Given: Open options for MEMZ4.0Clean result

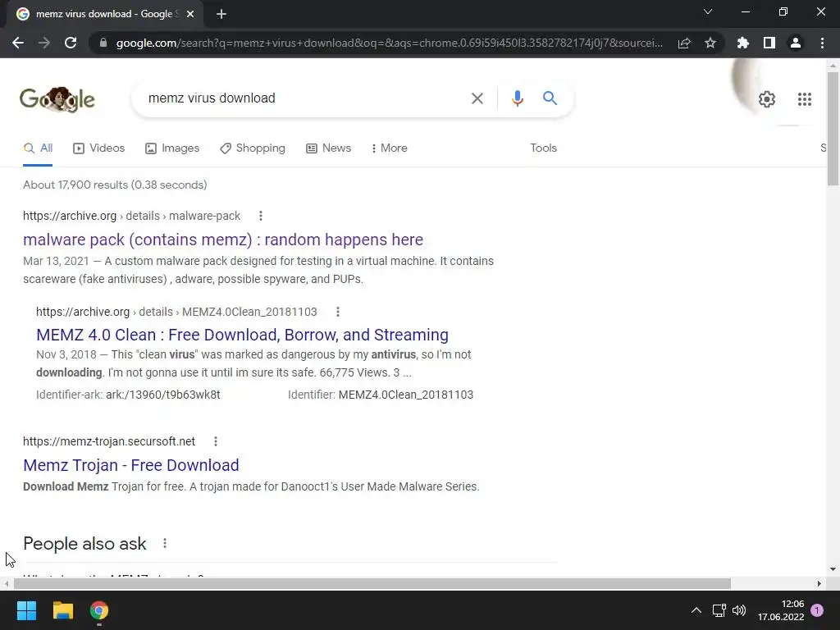Looking at the screenshot, I should click(337, 312).
